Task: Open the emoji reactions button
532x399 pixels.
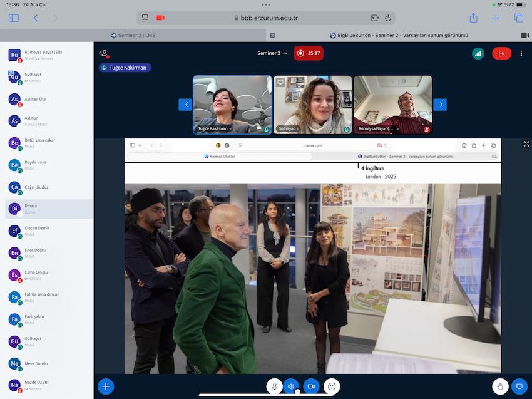Action: [332, 386]
